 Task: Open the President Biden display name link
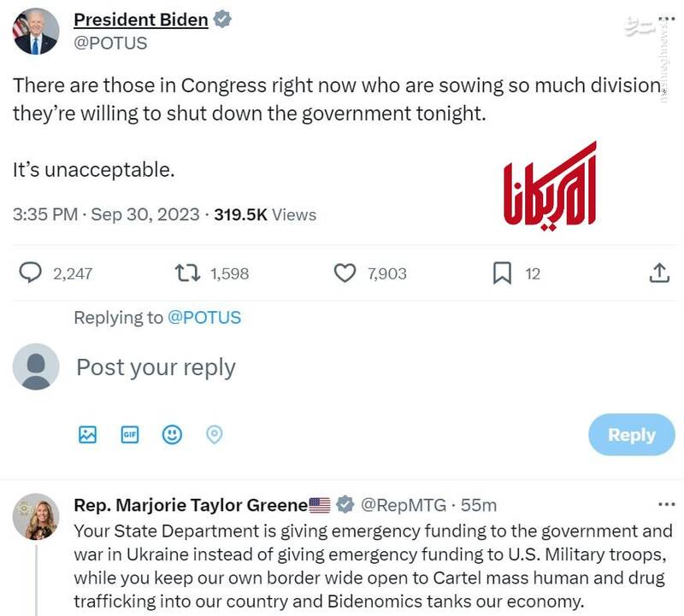coord(141,20)
